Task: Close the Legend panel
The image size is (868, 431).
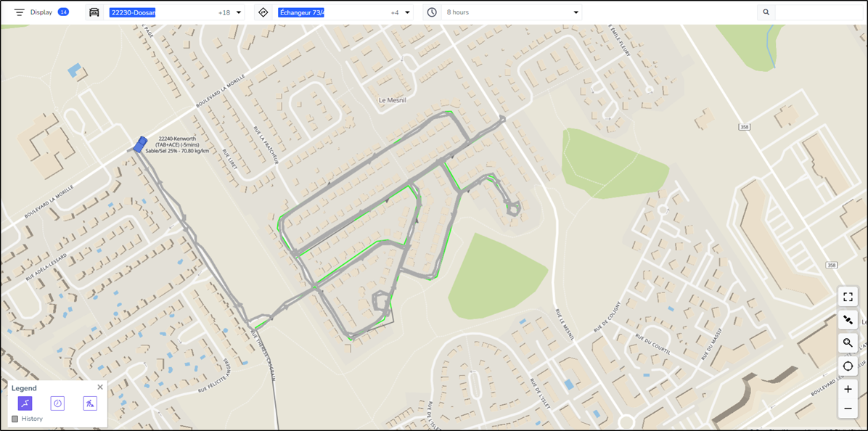Action: click(100, 387)
